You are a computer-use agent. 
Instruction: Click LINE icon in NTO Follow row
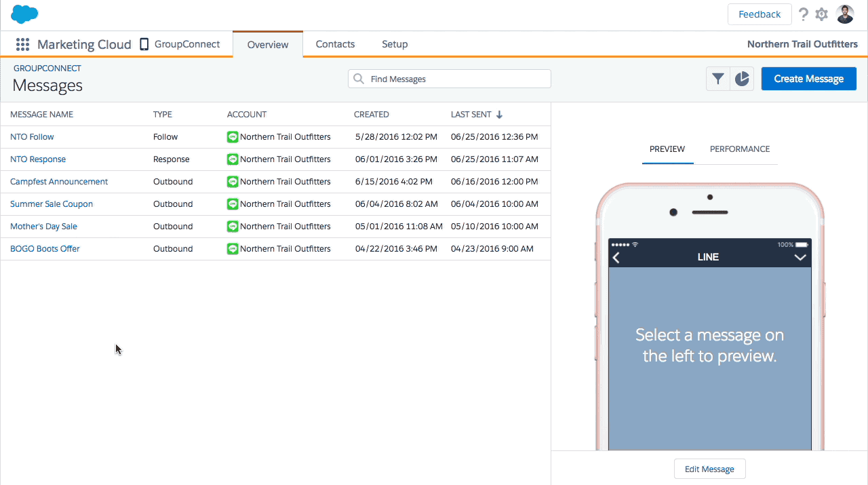coord(233,137)
